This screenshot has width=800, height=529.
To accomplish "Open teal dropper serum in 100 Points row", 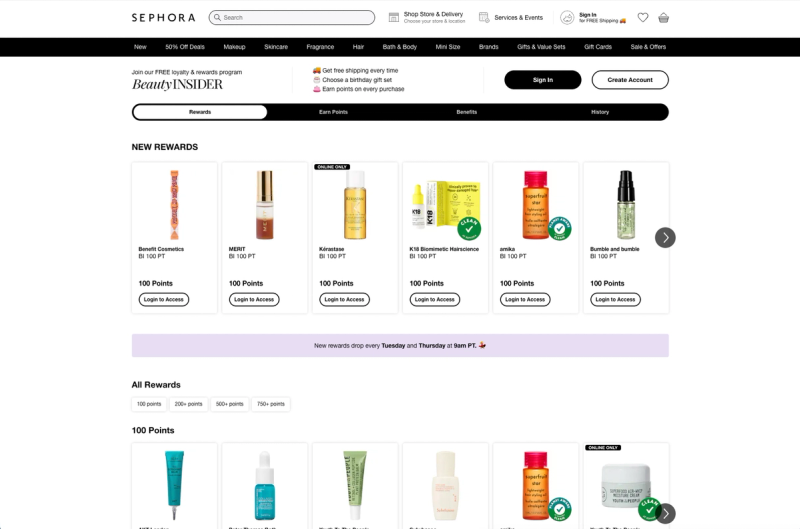I will (264, 485).
